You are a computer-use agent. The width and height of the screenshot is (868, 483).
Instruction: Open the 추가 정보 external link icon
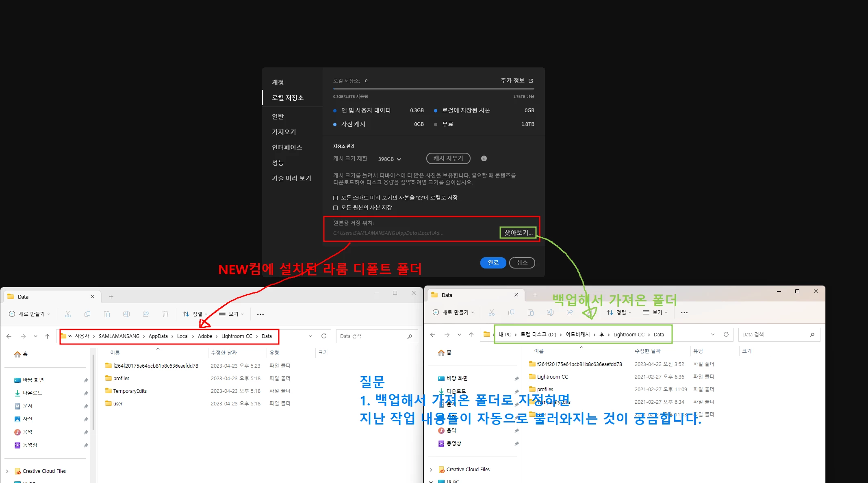(x=531, y=81)
